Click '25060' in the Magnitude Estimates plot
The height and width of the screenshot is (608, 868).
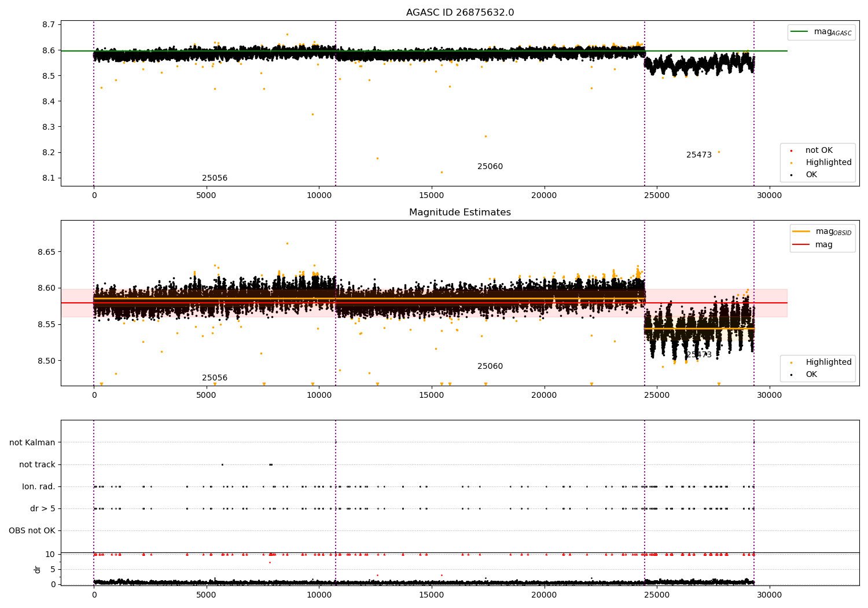click(490, 367)
